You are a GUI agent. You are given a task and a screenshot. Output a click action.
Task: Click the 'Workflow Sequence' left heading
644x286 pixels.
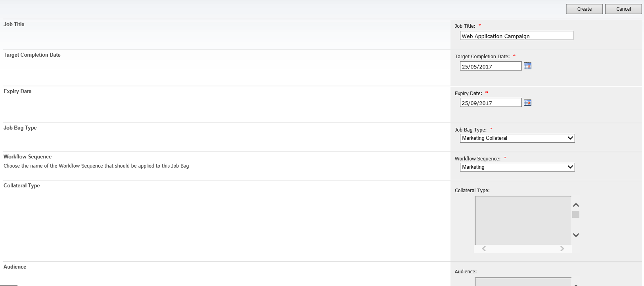(x=28, y=157)
